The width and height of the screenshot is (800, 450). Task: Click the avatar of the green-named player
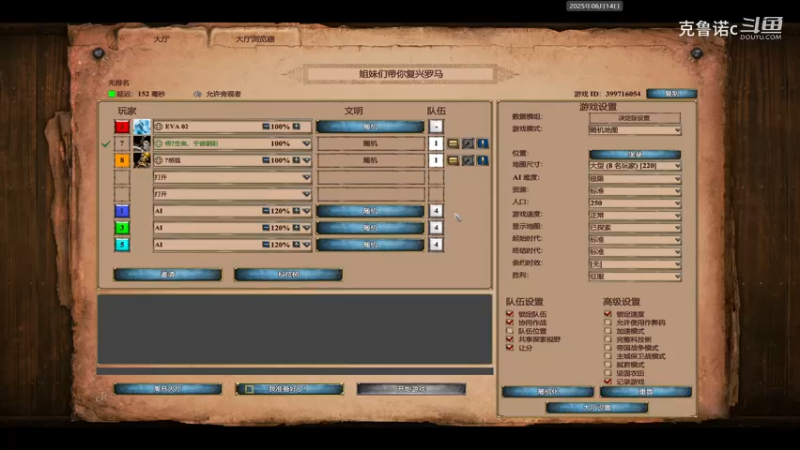(142, 143)
